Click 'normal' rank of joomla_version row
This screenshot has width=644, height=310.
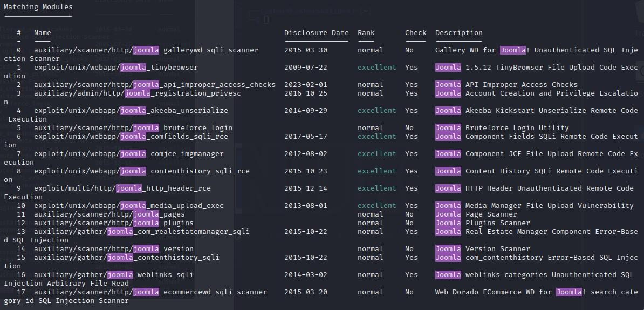[x=371, y=249]
